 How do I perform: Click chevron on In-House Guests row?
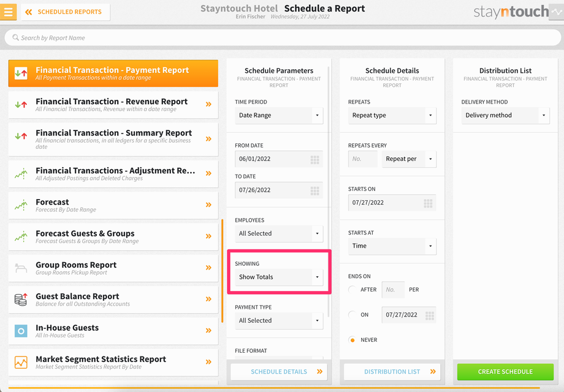208,330
